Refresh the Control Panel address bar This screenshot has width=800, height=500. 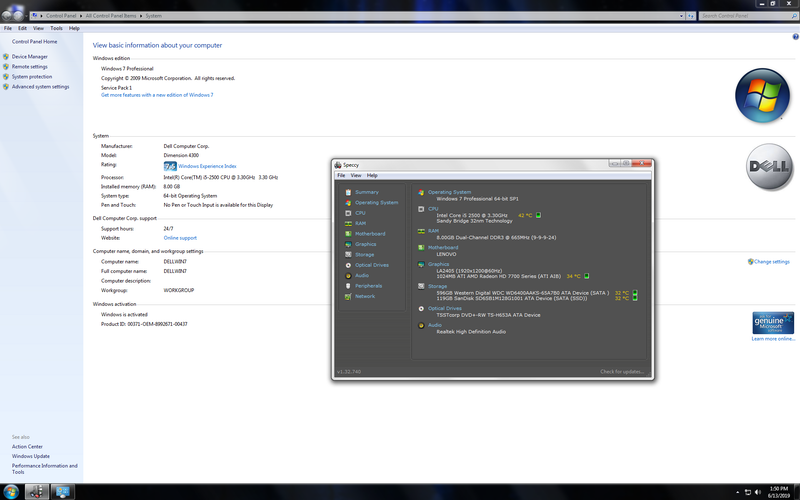point(691,16)
